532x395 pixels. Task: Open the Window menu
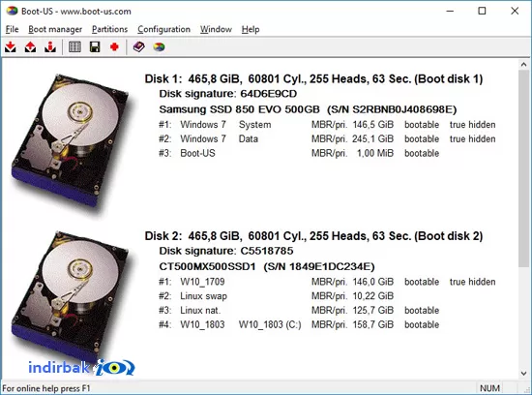(x=216, y=30)
